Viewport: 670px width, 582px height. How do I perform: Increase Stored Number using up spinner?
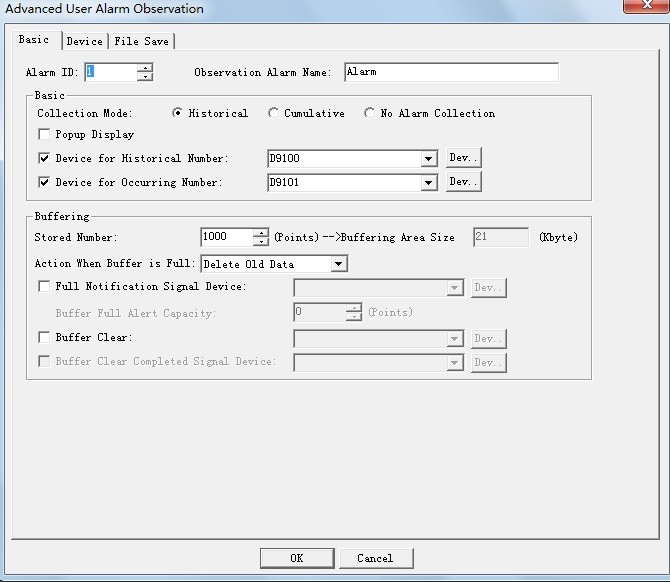(x=261, y=233)
